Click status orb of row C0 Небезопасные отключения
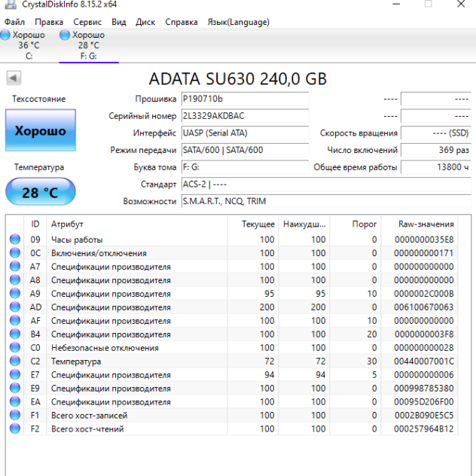The width and height of the screenshot is (476, 476). [15, 347]
